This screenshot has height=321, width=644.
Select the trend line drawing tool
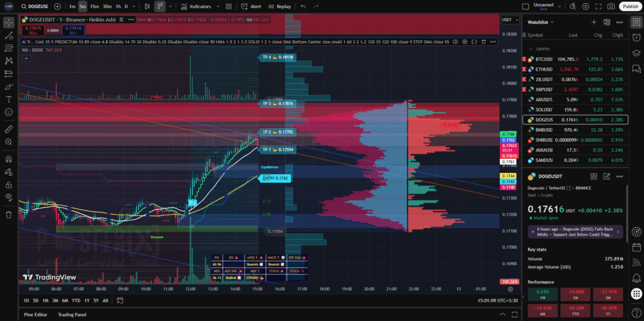(x=9, y=36)
